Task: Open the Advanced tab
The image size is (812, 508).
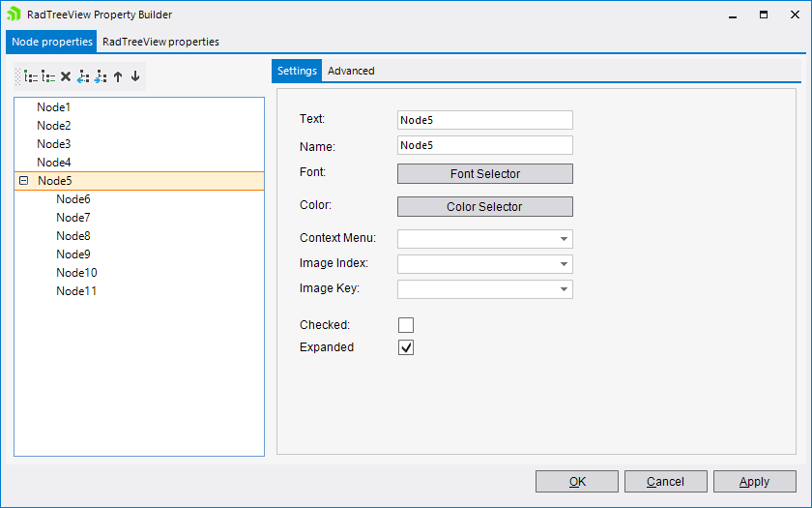Action: [x=351, y=71]
